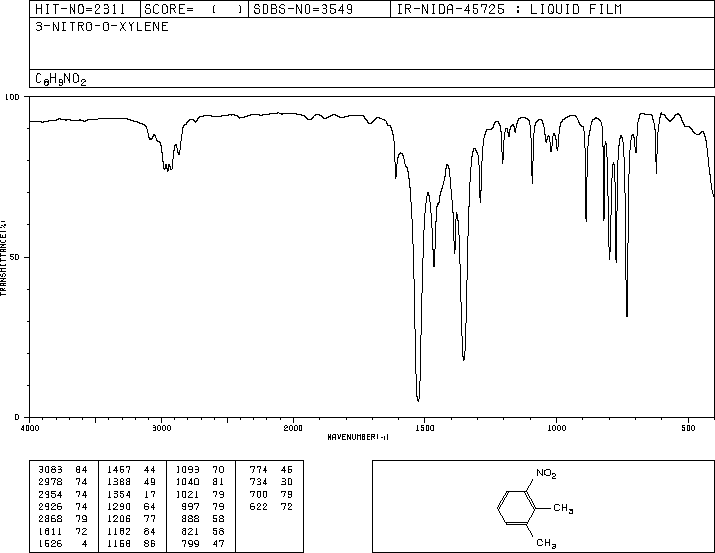Image resolution: width=715 pixels, height=553 pixels.
Task: Select peak value 622 in the table
Action: point(259,506)
